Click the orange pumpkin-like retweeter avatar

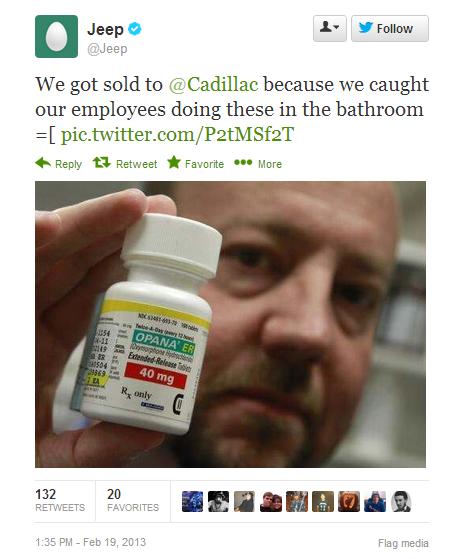click(x=349, y=502)
